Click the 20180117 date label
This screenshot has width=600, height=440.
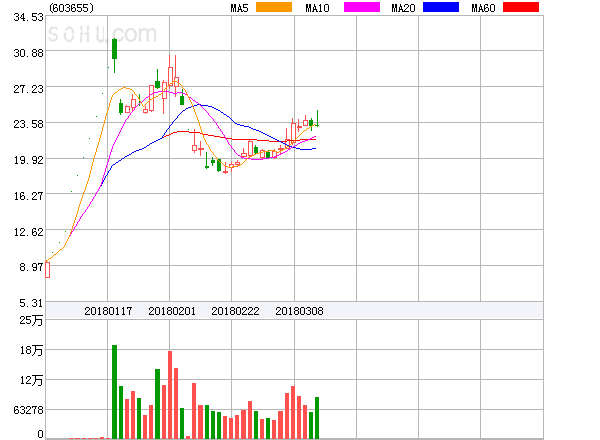[x=108, y=311]
